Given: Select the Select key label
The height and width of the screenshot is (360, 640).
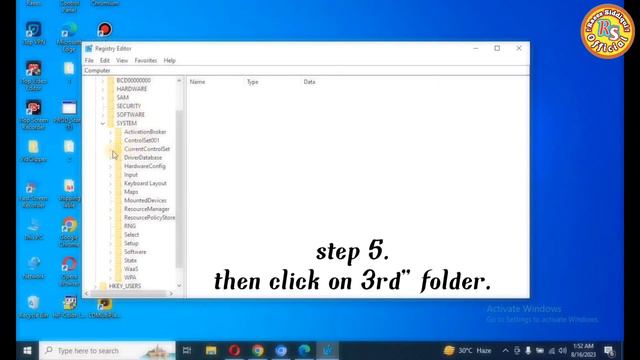Looking at the screenshot, I should click(131, 235).
